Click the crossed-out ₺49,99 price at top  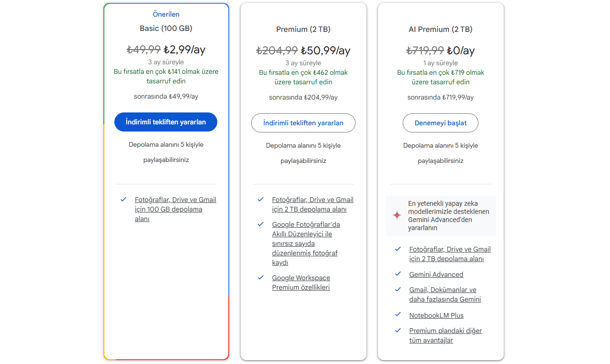click(143, 50)
